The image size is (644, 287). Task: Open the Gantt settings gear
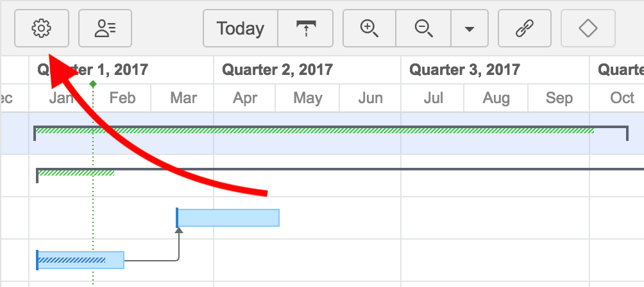coord(41,28)
